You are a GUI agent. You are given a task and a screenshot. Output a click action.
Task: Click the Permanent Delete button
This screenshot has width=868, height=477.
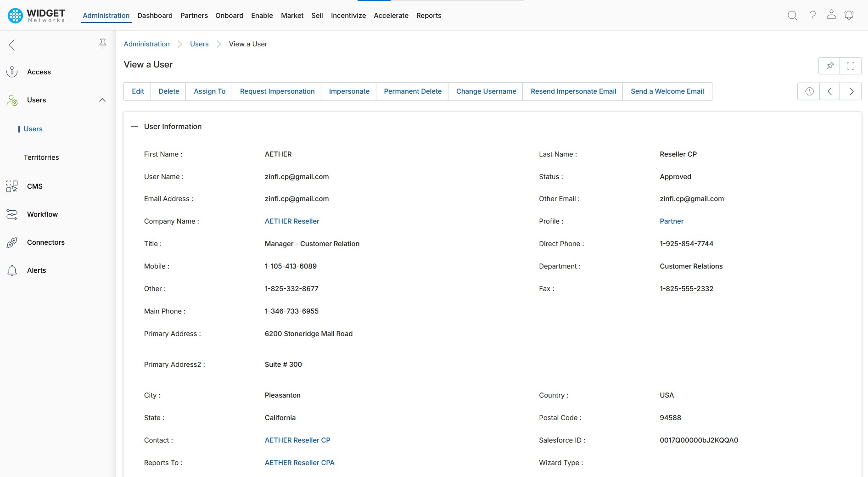tap(413, 91)
